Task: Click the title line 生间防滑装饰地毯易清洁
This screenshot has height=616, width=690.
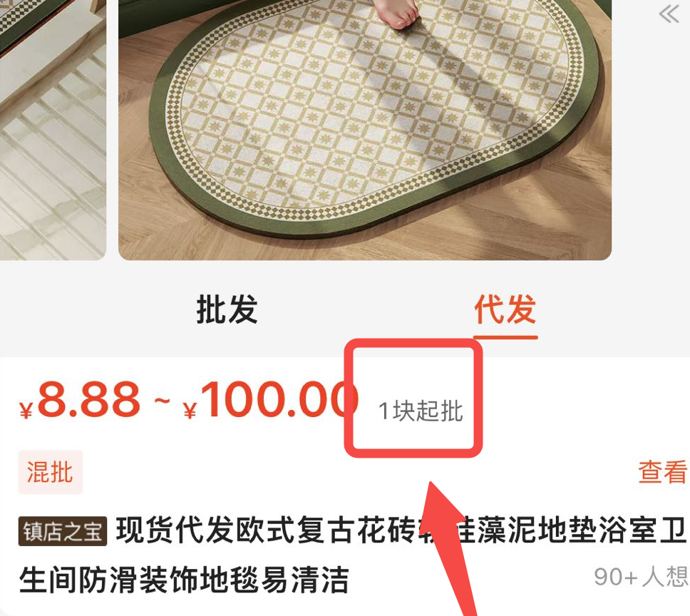Action: pos(184,580)
